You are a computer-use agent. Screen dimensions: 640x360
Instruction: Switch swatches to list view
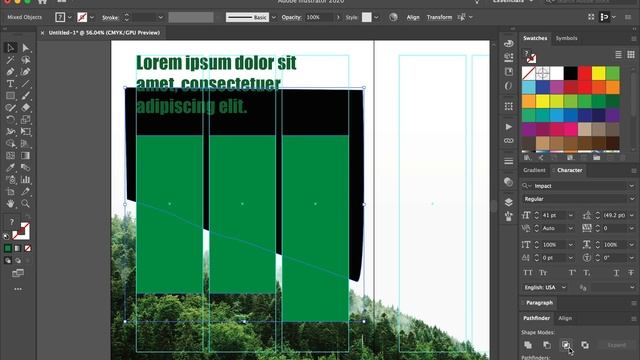pos(619,55)
